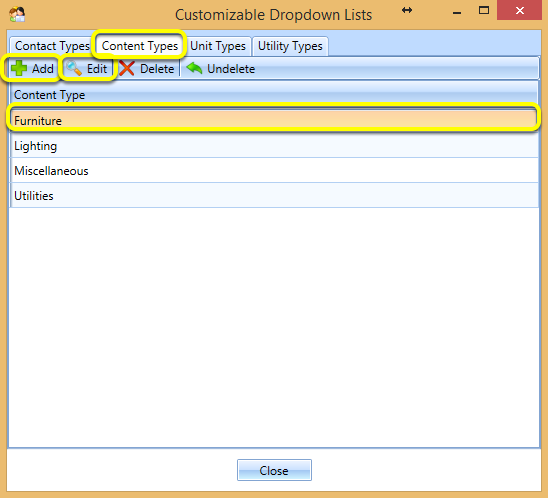The image size is (548, 498).
Task: Click the green arrow Undelete icon
Action: pyautogui.click(x=194, y=68)
